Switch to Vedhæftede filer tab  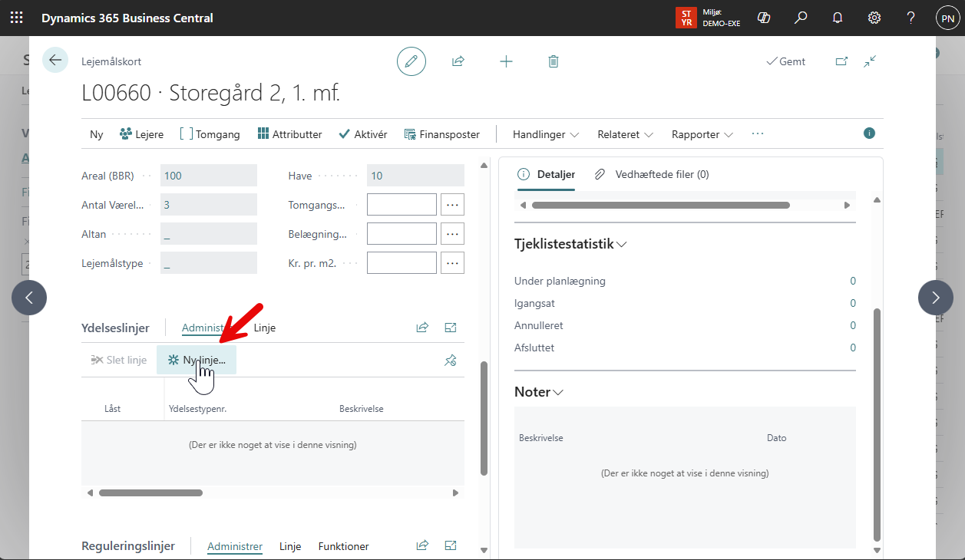coord(653,174)
